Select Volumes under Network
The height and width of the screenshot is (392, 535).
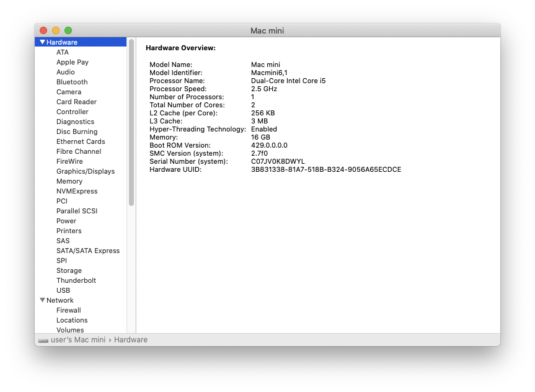(x=70, y=330)
